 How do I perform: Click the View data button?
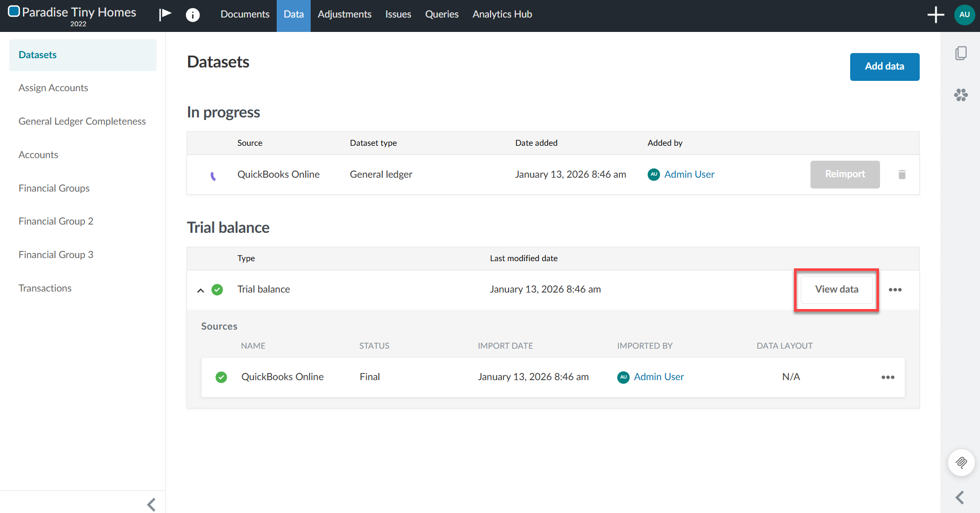[x=836, y=289]
